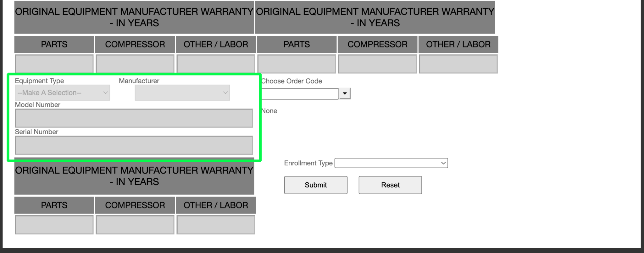Click the Choose Order Code arrow button
Screen dimensions: 644x253
[345, 94]
